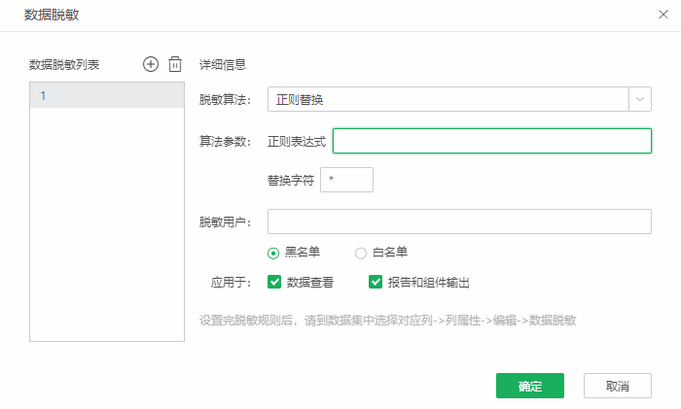
Task: Select rule 1 in masking list
Action: [x=107, y=95]
